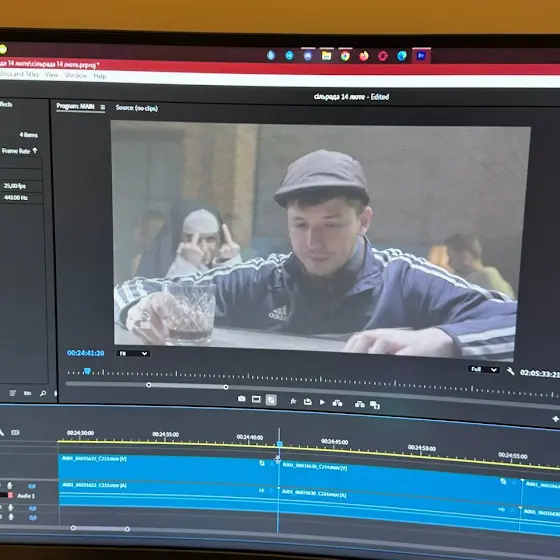Click the 4 Items count label
Screen dimensions: 560x560
[28, 135]
